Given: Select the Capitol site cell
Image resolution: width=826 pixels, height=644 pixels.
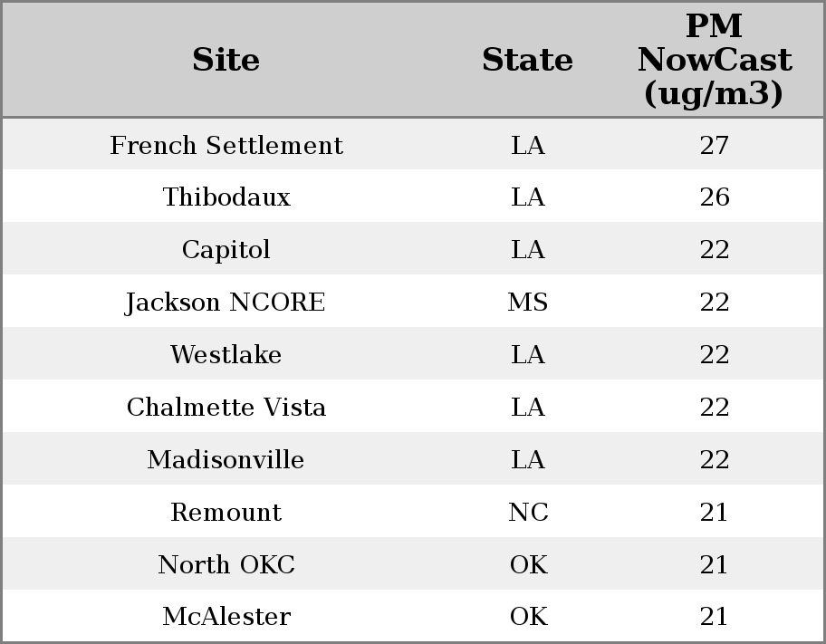Looking at the screenshot, I should 226,250.
